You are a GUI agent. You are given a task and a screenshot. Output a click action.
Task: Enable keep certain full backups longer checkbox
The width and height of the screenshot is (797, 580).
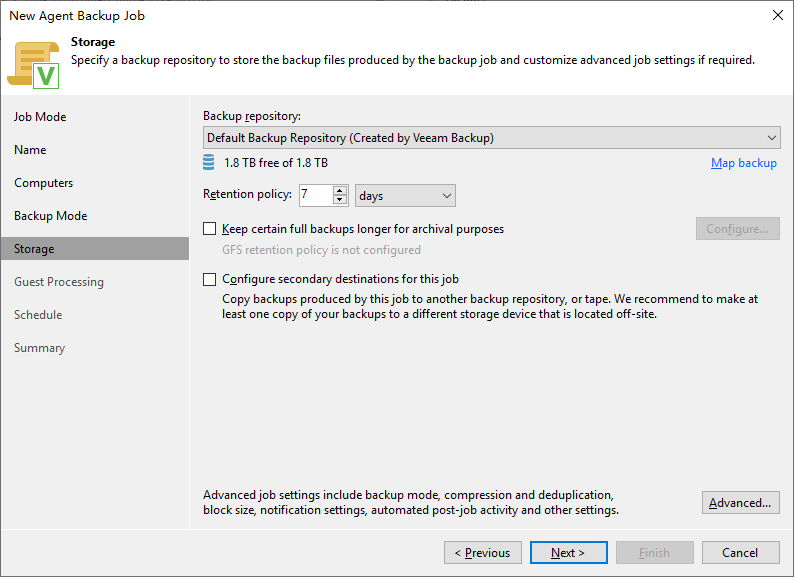pos(210,229)
